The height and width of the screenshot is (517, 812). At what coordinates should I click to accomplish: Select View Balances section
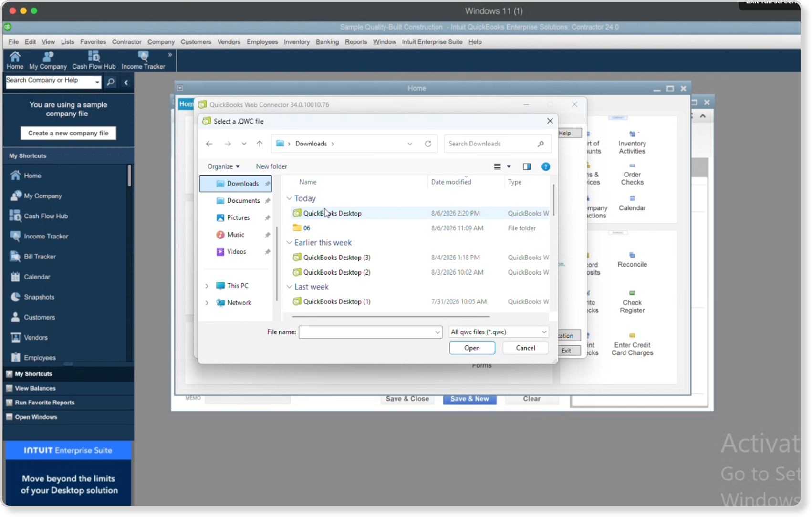click(x=68, y=388)
